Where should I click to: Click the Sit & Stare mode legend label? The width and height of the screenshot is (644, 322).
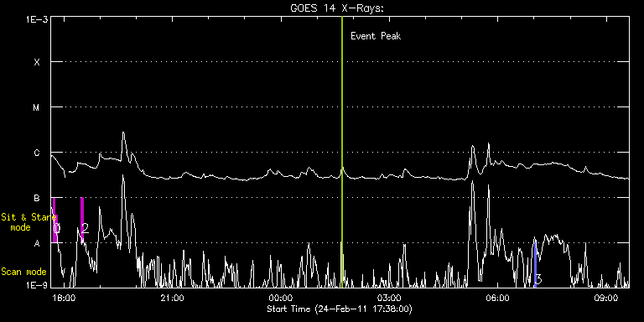[28, 222]
